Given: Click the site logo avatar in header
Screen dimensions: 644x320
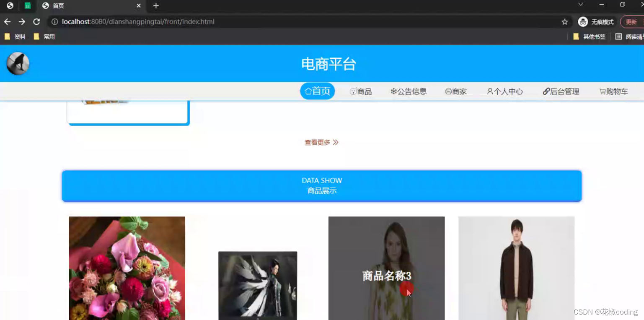Looking at the screenshot, I should 17,63.
